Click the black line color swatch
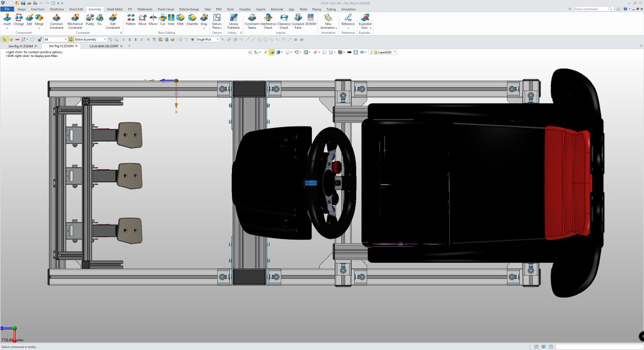This screenshot has height=350, width=644. (349, 52)
